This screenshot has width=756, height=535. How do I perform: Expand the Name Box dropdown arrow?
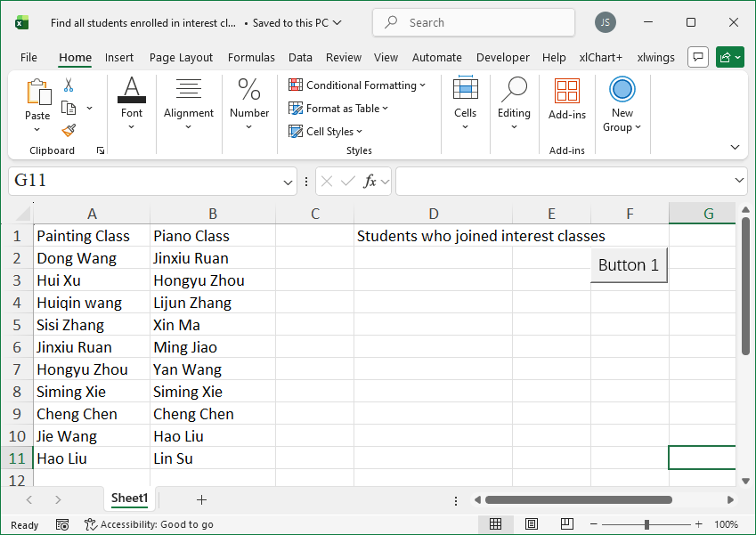tap(288, 182)
